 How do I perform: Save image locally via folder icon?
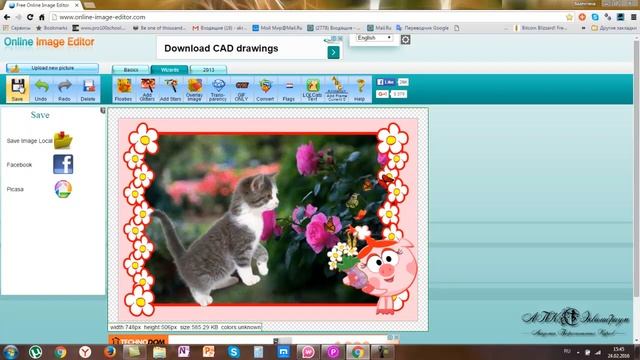point(63,140)
